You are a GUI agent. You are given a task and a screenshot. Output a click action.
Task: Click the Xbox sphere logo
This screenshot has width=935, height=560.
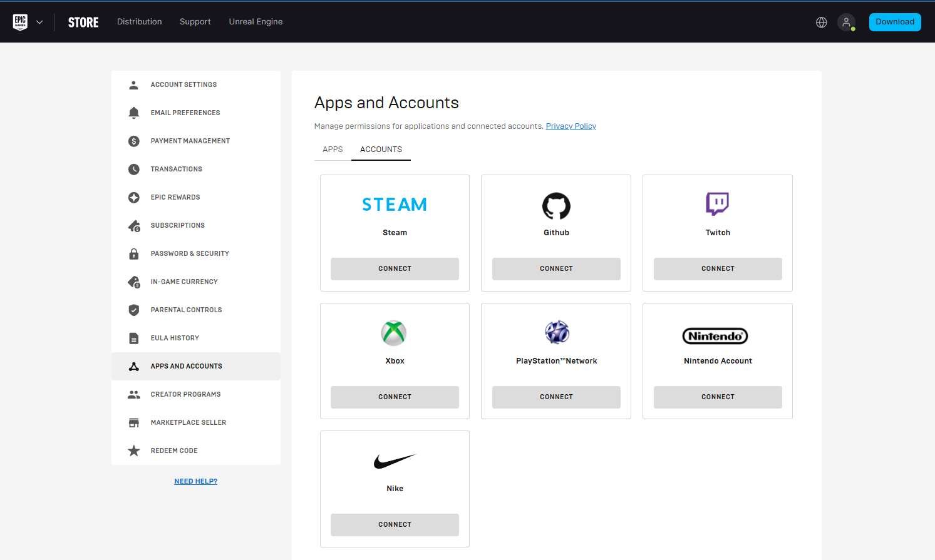(394, 333)
